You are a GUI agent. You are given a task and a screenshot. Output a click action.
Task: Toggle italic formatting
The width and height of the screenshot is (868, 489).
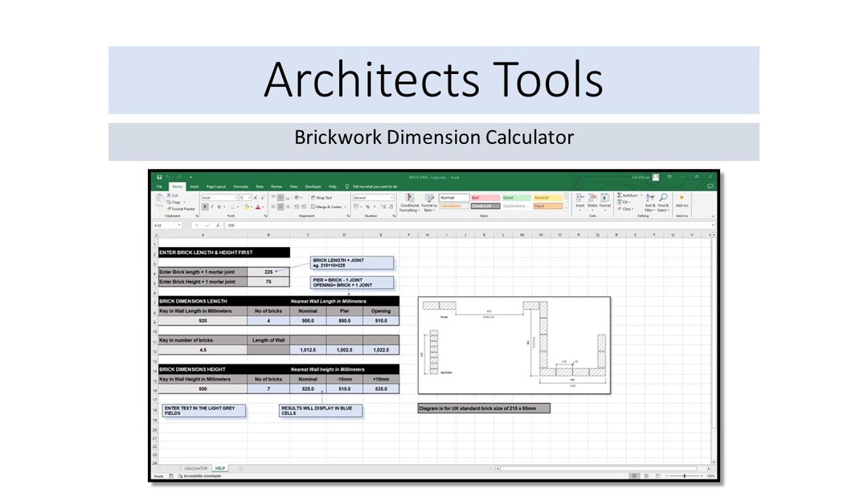pyautogui.click(x=212, y=207)
